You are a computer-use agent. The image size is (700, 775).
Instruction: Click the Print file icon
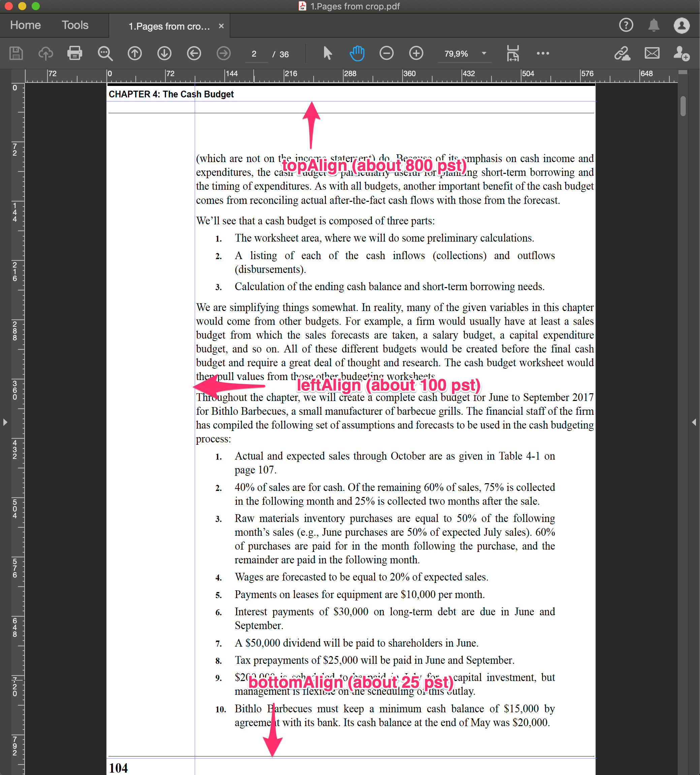point(74,54)
